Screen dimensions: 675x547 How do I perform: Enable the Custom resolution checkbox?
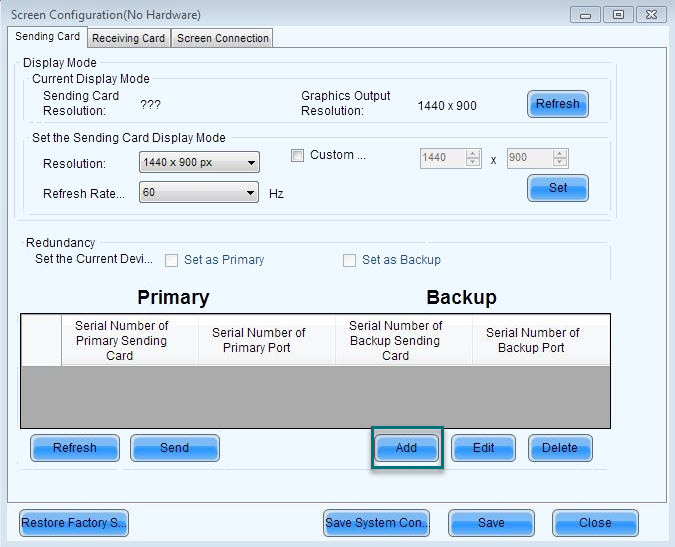point(297,155)
